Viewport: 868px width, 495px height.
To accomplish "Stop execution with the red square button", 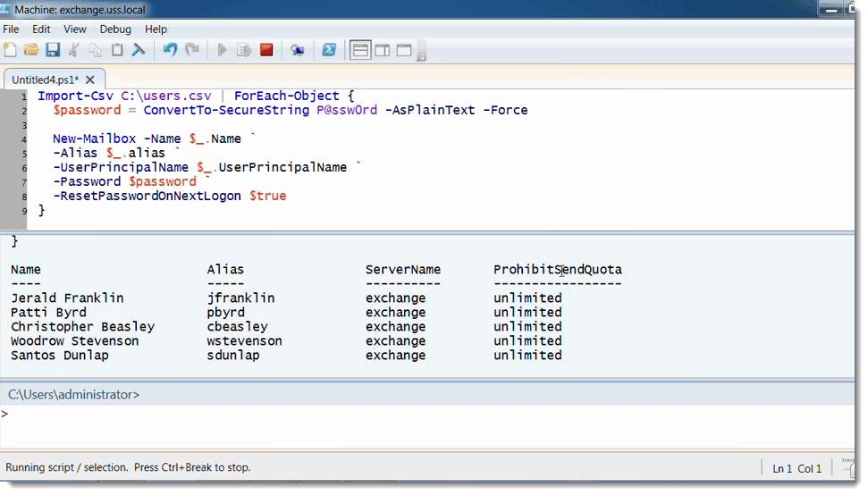I will click(x=266, y=50).
